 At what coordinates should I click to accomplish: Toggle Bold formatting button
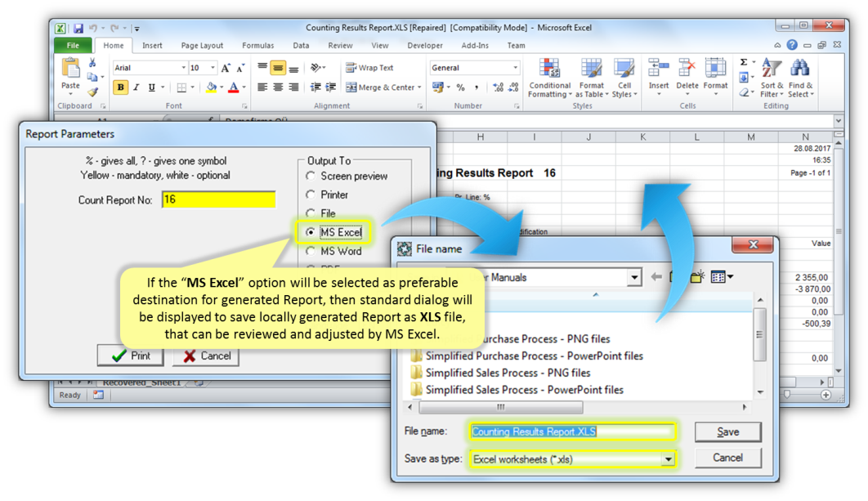tap(120, 87)
